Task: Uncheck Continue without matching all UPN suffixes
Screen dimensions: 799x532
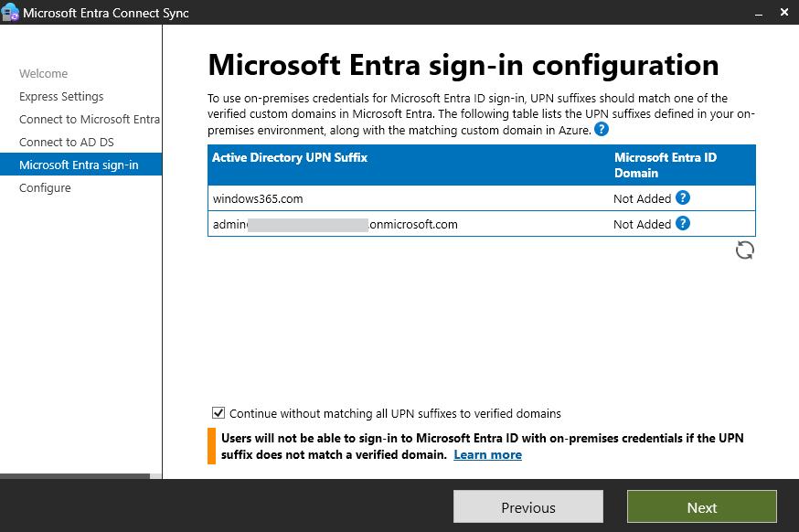Action: 218,413
